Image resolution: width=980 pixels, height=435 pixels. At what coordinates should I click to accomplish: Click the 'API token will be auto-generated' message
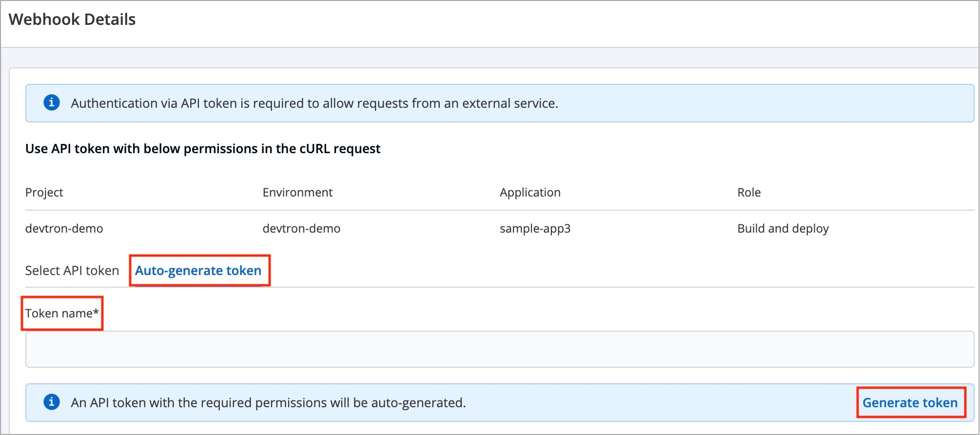(268, 403)
